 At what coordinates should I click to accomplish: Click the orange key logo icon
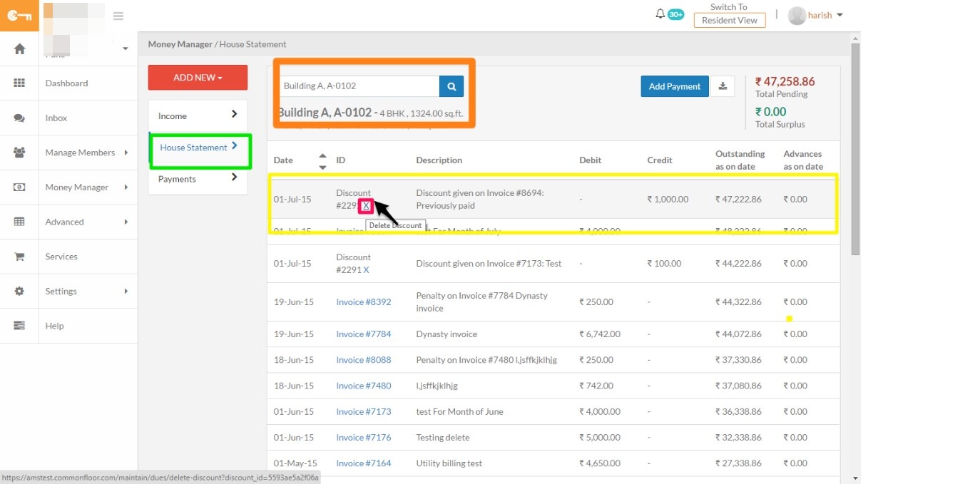(x=19, y=16)
